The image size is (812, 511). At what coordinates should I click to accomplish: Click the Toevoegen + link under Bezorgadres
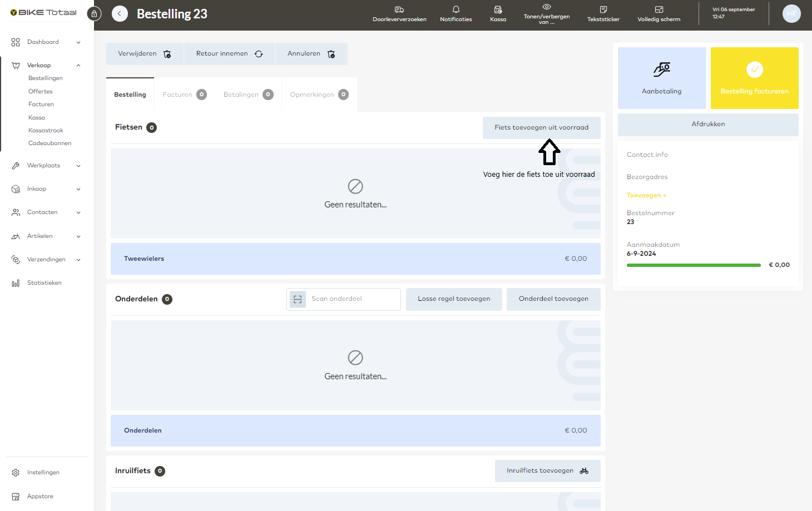click(x=646, y=195)
